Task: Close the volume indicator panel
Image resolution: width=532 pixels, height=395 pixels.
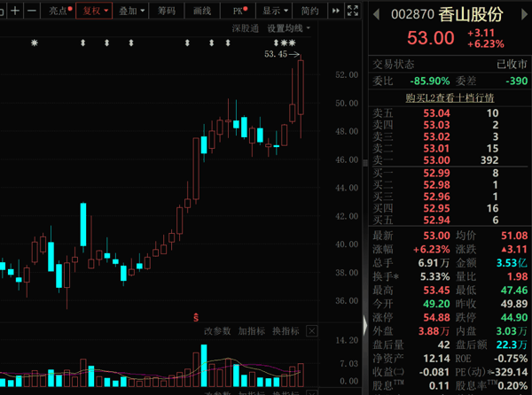Action: pyautogui.click(x=312, y=331)
